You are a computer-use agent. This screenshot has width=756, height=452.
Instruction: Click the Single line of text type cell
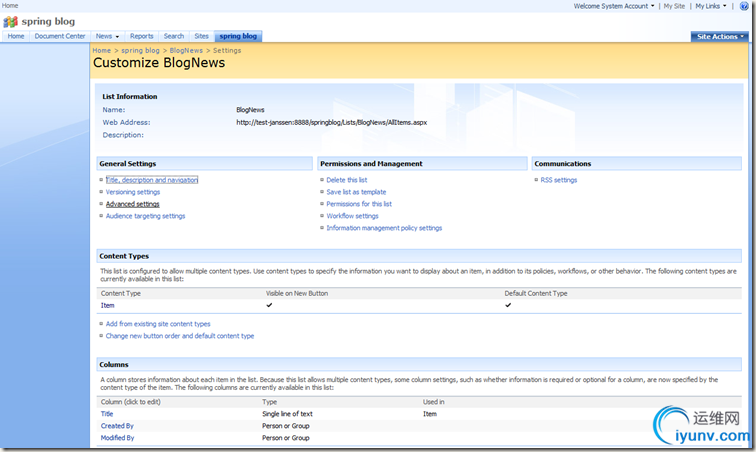click(287, 414)
